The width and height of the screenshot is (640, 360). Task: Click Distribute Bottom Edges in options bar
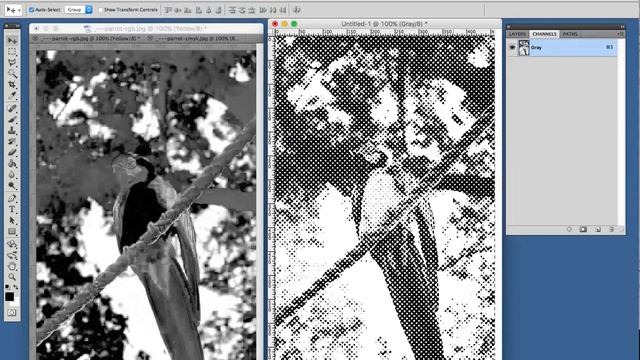253,10
